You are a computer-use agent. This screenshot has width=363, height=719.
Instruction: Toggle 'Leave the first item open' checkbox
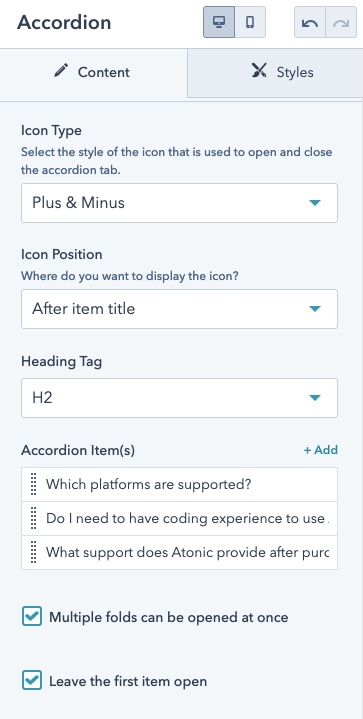click(32, 680)
